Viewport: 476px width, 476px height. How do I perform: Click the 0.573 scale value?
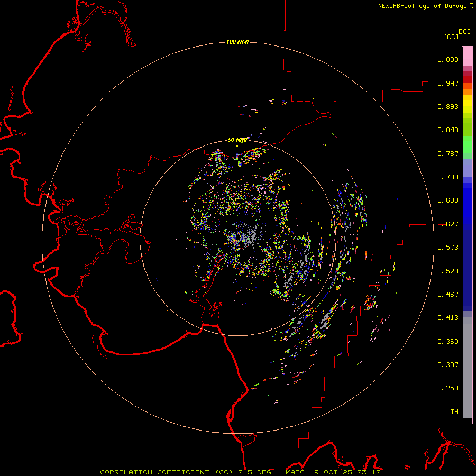click(448, 248)
